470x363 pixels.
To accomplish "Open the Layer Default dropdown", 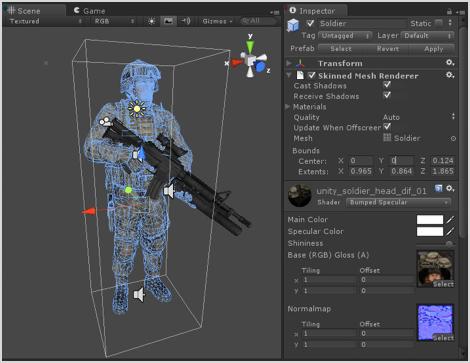I will (x=428, y=36).
